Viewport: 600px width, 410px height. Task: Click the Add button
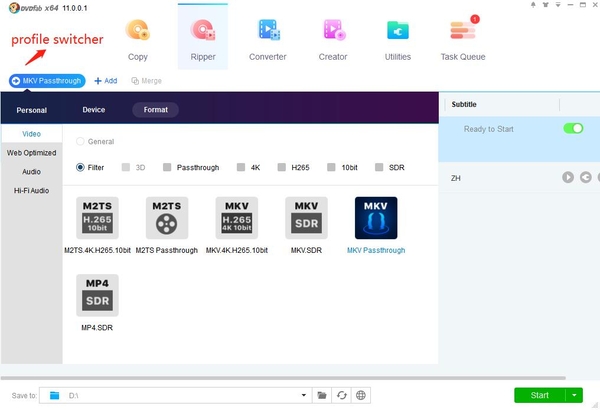[105, 80]
